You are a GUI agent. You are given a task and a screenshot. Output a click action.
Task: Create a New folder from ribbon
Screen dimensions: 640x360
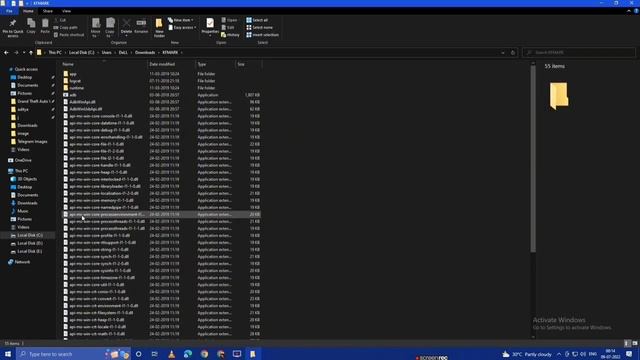point(159,28)
